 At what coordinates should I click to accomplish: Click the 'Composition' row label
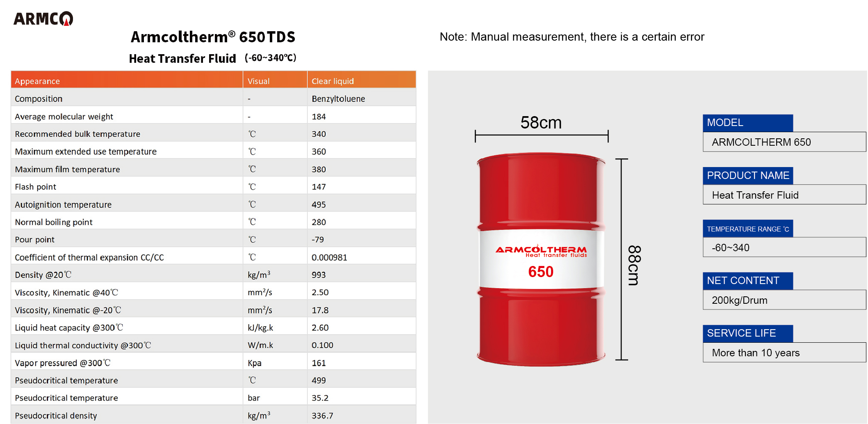coord(39,99)
